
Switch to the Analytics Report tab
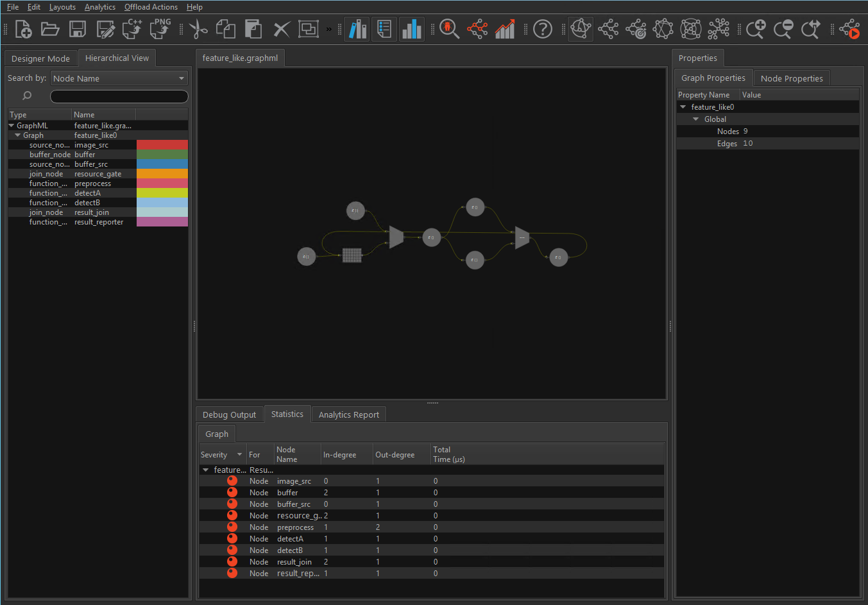pyautogui.click(x=348, y=415)
